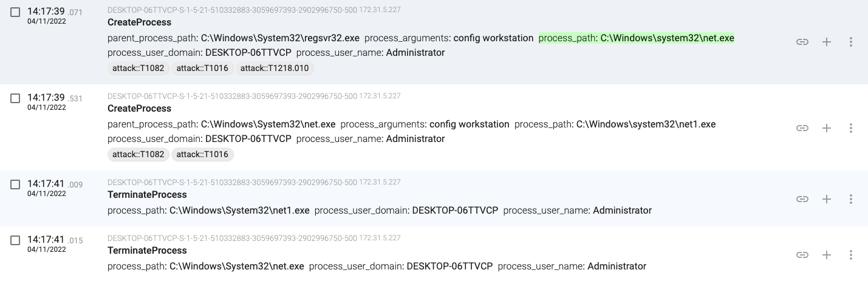Copy link for net.exe TerminateProcess event
The width and height of the screenshot is (868, 281).
pos(802,255)
